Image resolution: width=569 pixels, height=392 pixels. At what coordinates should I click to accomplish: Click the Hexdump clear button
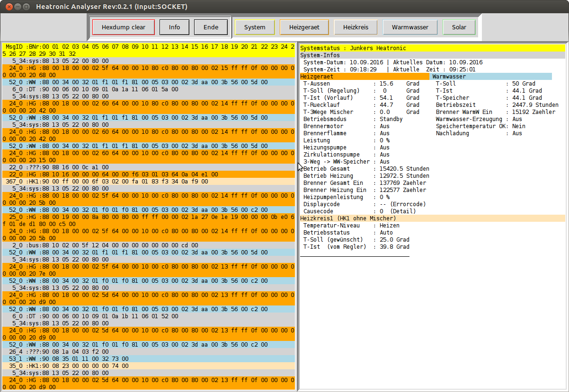124,27
